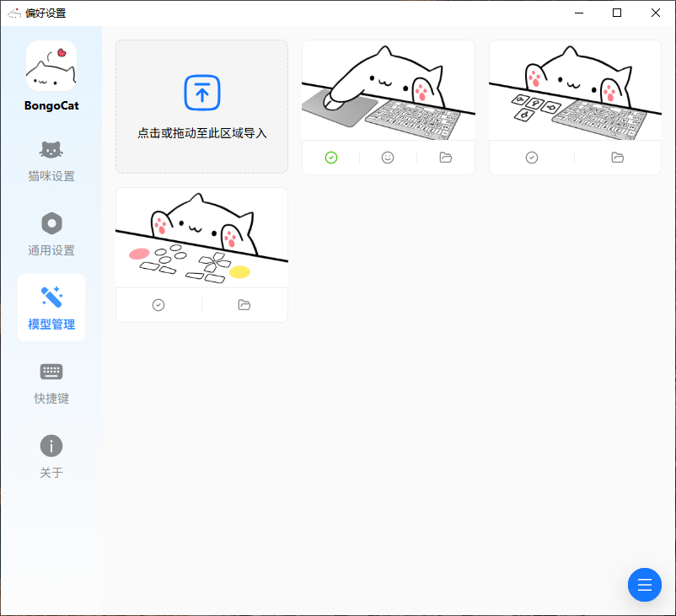Activate the gamepad cat model checkmark

pos(158,305)
